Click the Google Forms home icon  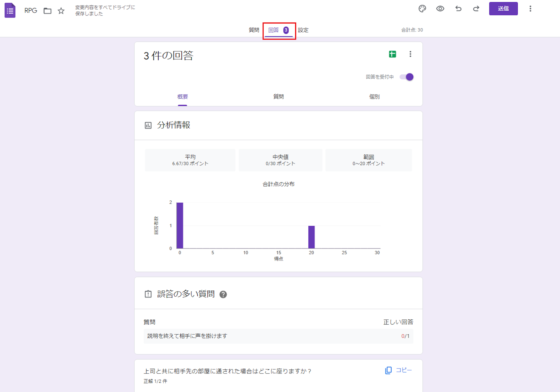click(x=10, y=11)
